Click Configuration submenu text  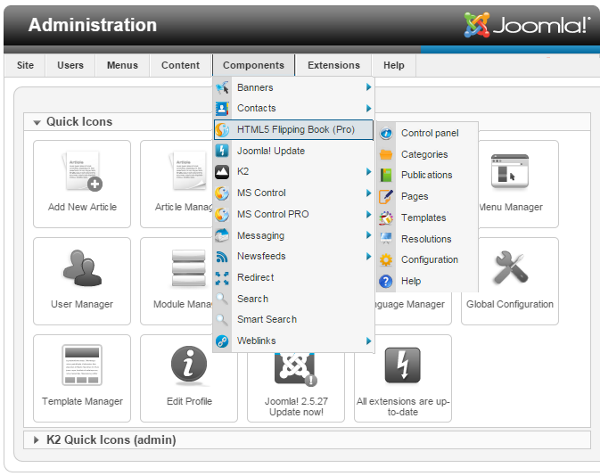click(x=430, y=260)
